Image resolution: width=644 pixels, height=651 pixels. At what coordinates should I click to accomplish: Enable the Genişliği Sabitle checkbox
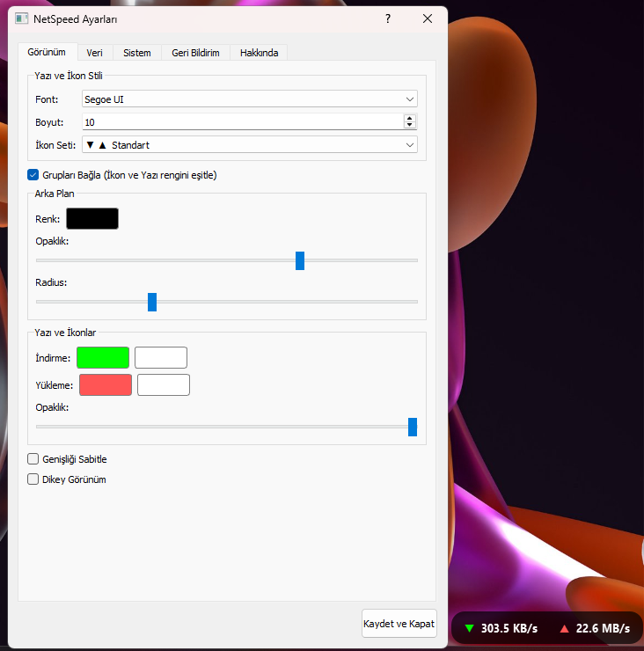[x=33, y=458]
